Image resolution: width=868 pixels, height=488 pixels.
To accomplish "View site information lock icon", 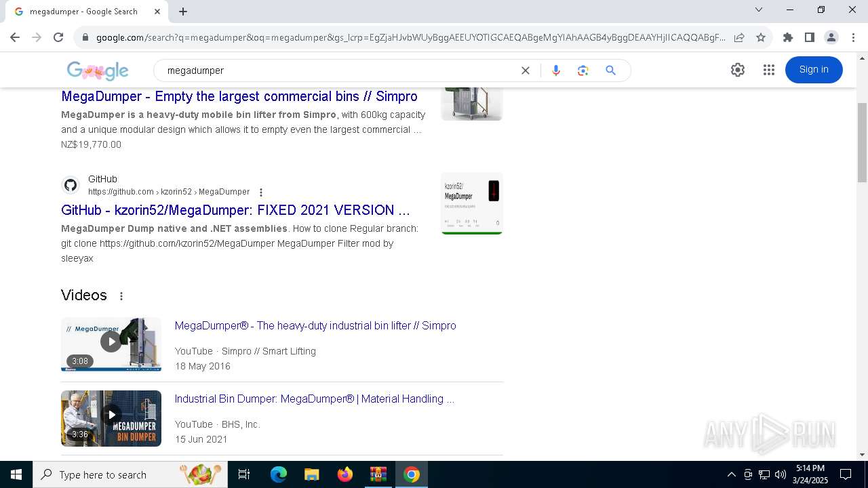I will pos(85,37).
